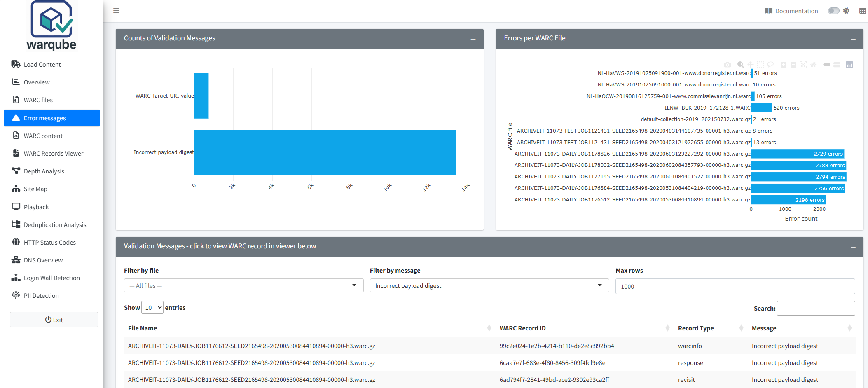Collapse the Errors per WARC File panel
The height and width of the screenshot is (388, 868).
point(853,39)
